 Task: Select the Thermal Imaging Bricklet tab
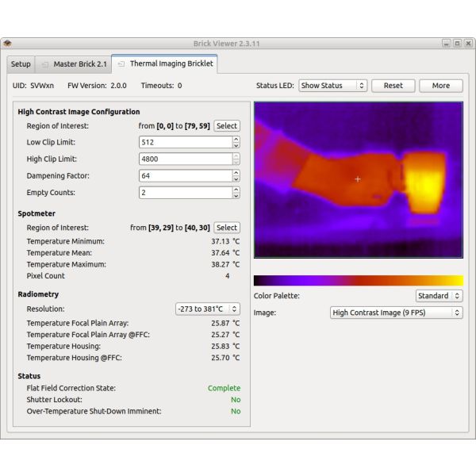(164, 63)
